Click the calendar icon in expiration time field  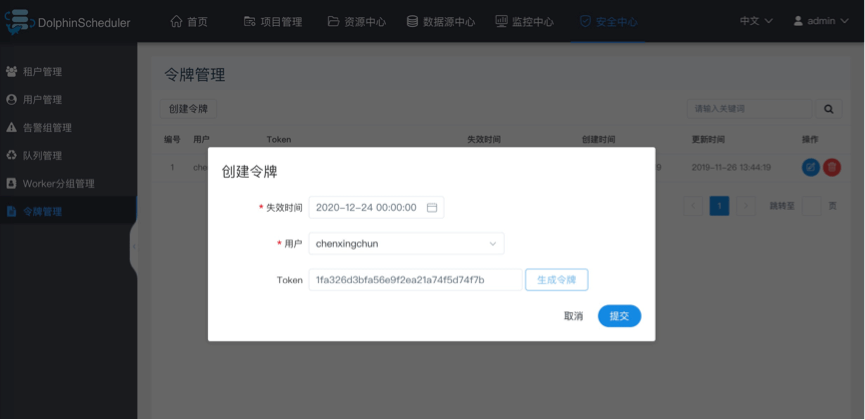click(432, 208)
